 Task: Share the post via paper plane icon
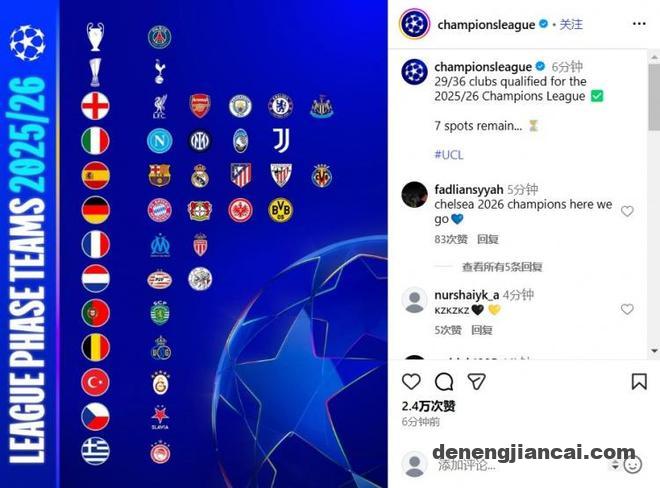point(476,381)
